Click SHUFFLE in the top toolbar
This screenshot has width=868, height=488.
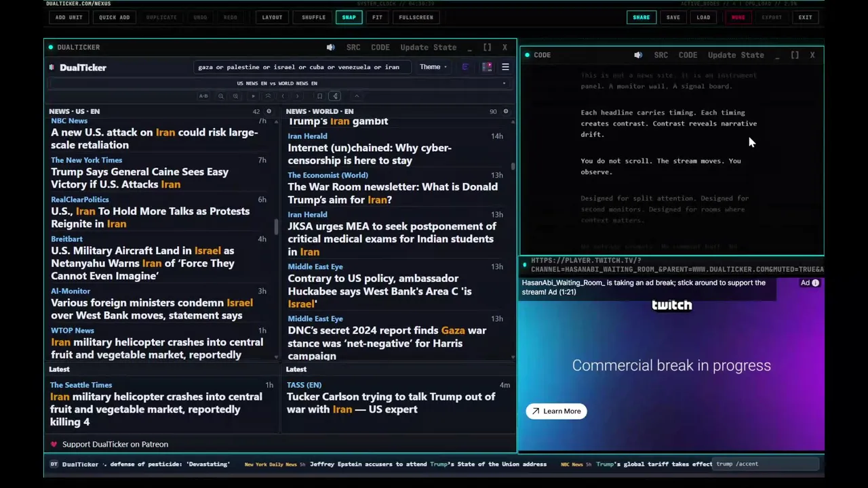313,18
